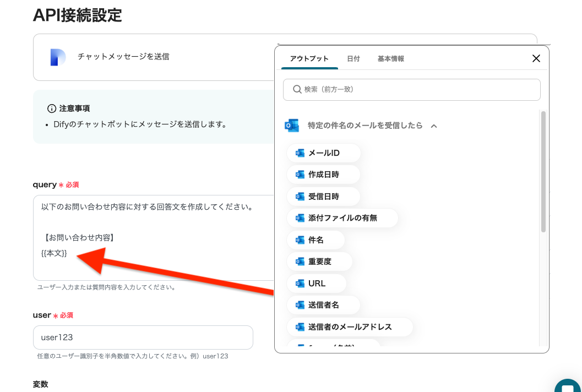Insert the 件名 output chip
This screenshot has height=392, width=582.
tap(316, 240)
